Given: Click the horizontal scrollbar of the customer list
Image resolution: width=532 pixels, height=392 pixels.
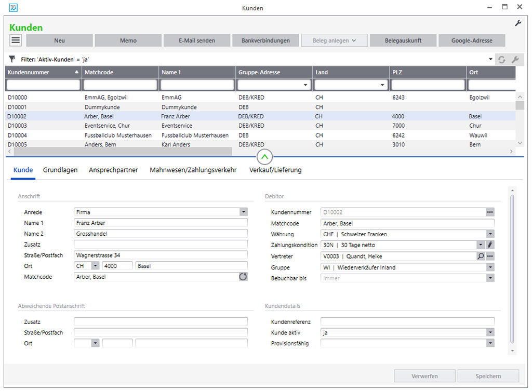Looking at the screenshot, I should tap(123, 151).
